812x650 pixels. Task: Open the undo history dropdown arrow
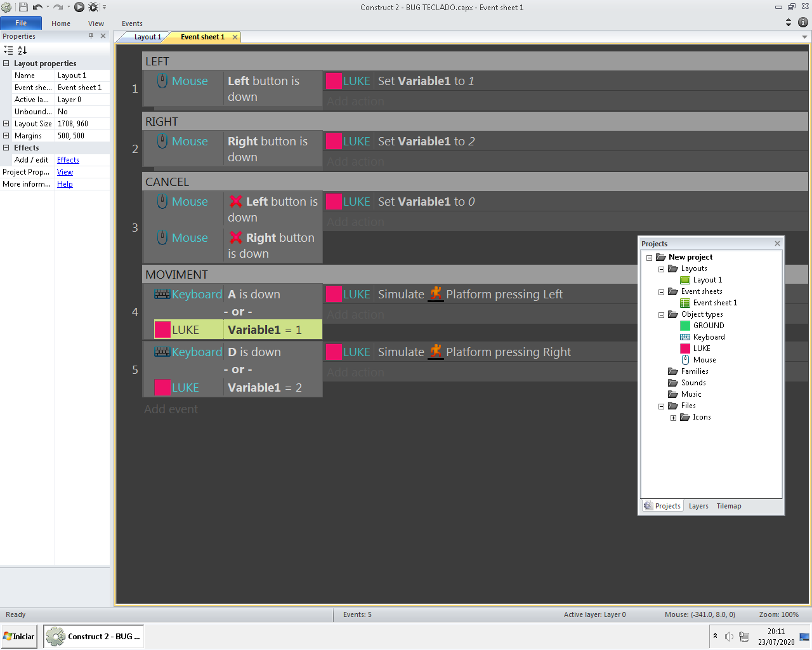48,7
